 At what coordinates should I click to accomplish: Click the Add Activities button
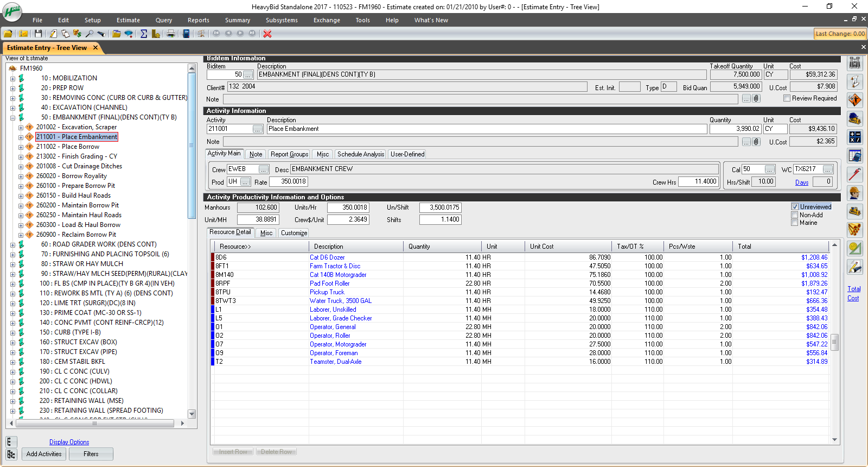(x=44, y=454)
